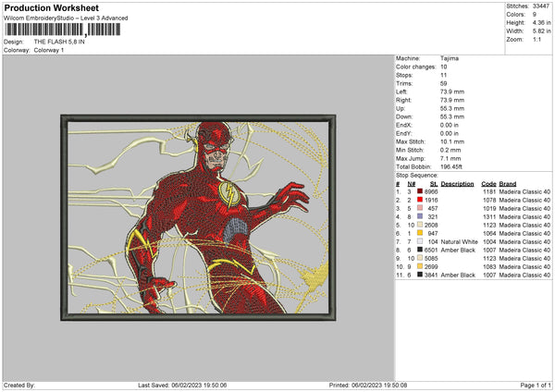Click the Min Stitch value '0.2 mm'

click(x=450, y=150)
